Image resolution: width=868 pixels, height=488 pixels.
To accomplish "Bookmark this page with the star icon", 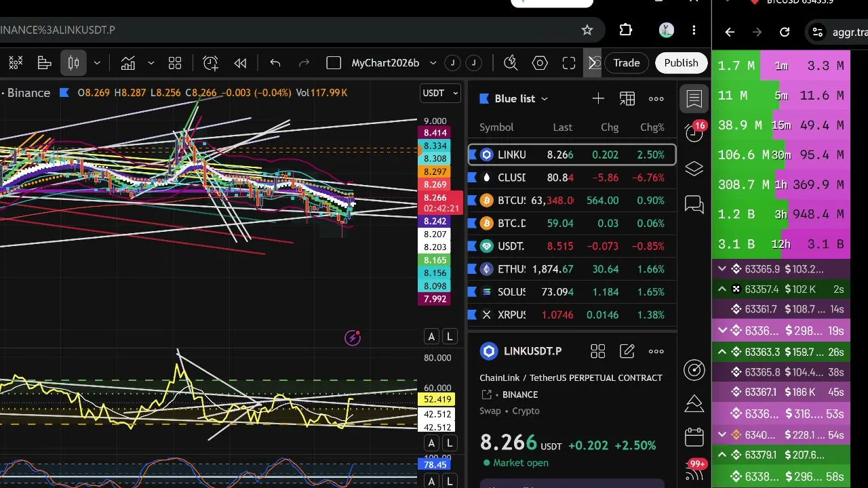I will [587, 30].
